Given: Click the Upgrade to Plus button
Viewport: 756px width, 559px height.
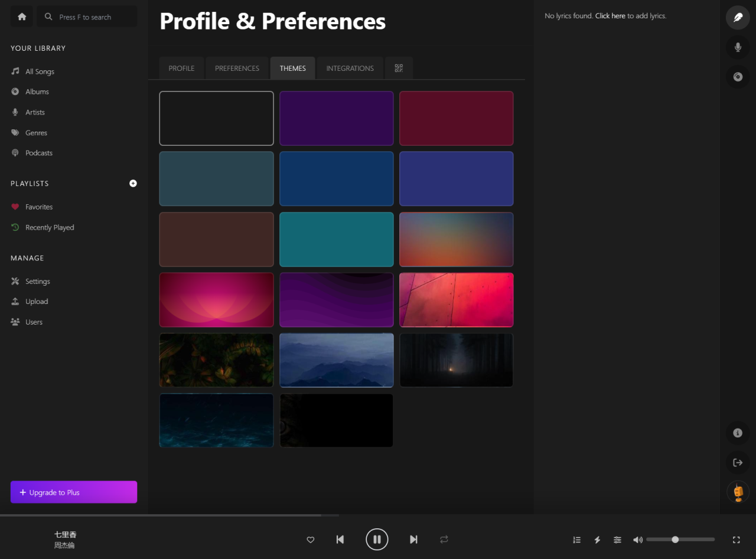Looking at the screenshot, I should (74, 492).
